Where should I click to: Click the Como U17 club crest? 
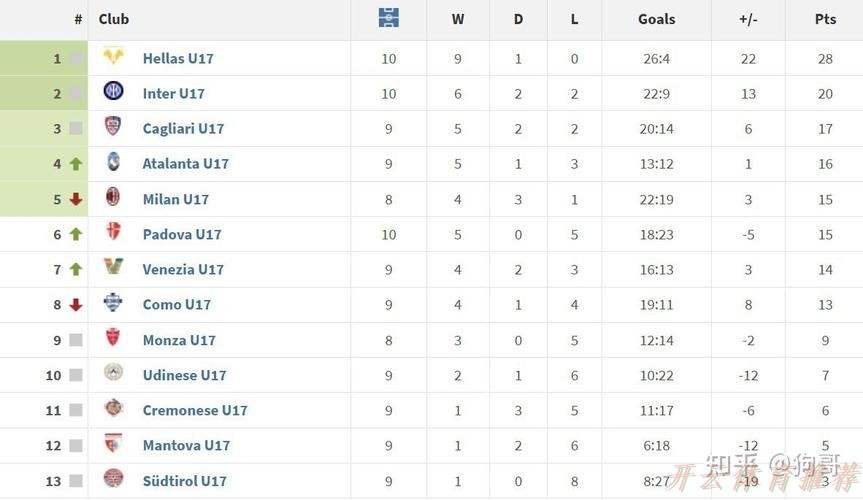tap(113, 303)
